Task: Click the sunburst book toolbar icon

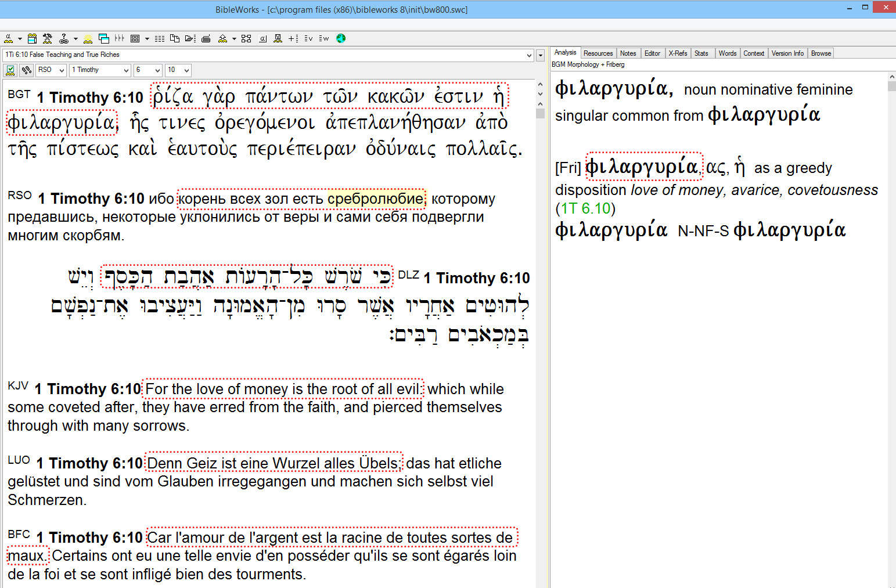Action: point(88,38)
